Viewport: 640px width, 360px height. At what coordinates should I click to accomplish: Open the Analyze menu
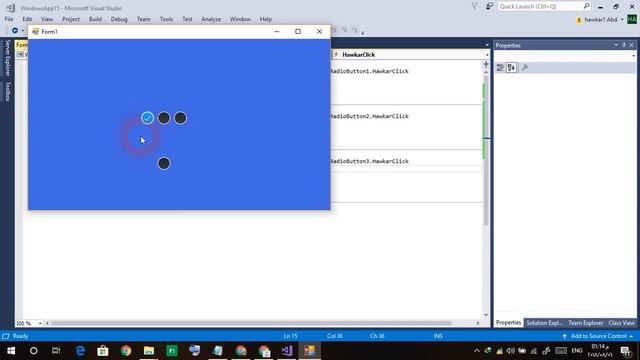(211, 19)
